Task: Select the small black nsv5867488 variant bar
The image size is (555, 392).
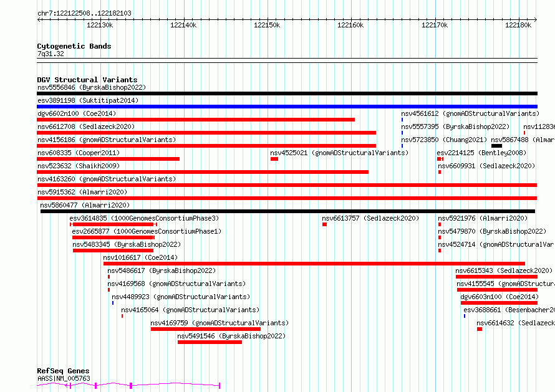Action: pos(496,146)
